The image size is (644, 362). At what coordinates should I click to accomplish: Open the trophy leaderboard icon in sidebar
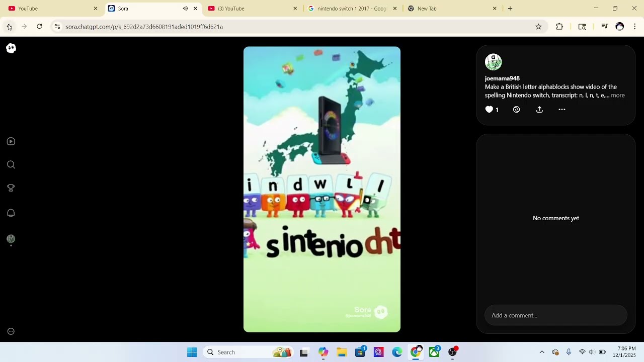[x=11, y=188]
